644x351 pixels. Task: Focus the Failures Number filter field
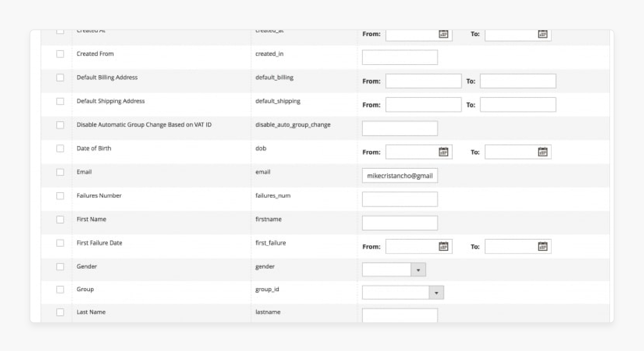[x=400, y=199]
